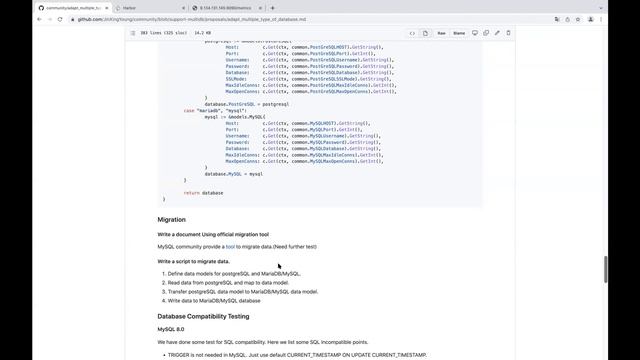Click list item 'Transfer postgreSQL data model'
Screen dimensions: 640x360
[243, 291]
